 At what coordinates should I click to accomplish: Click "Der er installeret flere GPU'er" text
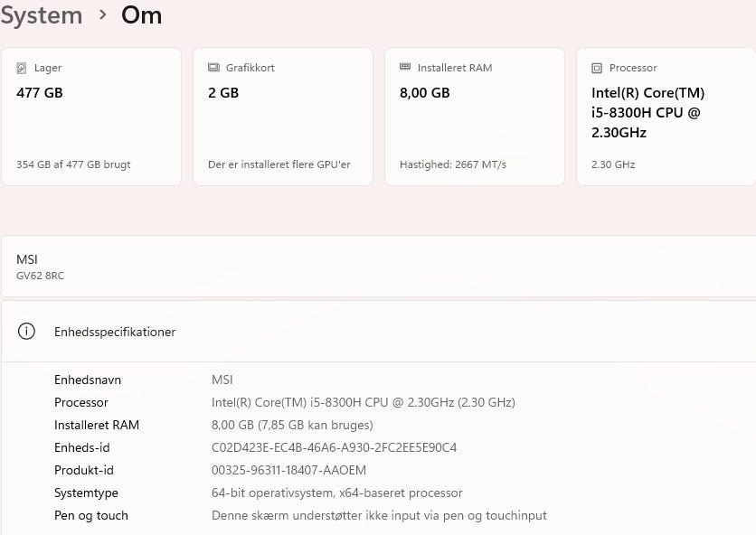279,164
